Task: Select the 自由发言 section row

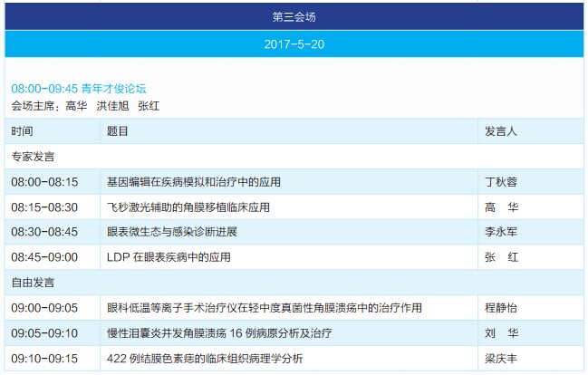Action: tap(33, 283)
